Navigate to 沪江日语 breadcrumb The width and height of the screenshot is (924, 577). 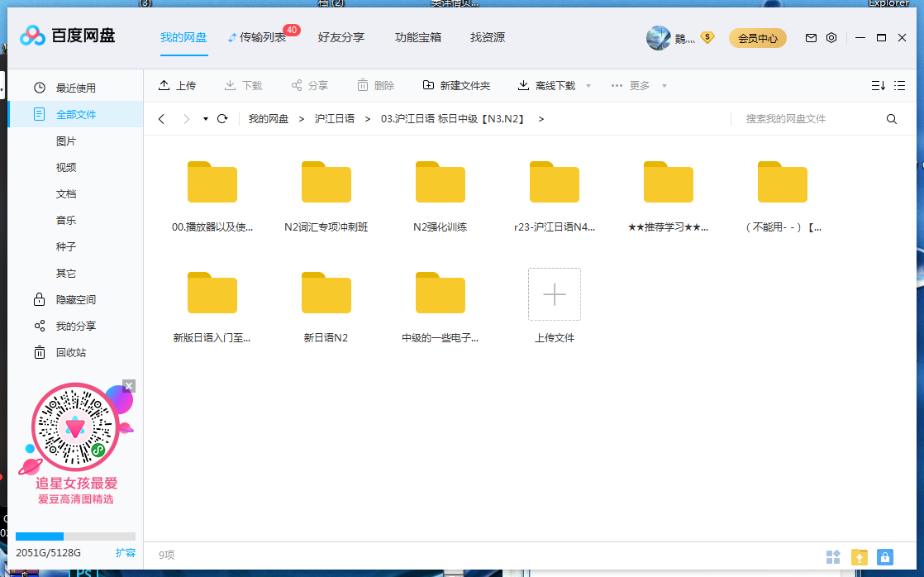(x=334, y=119)
